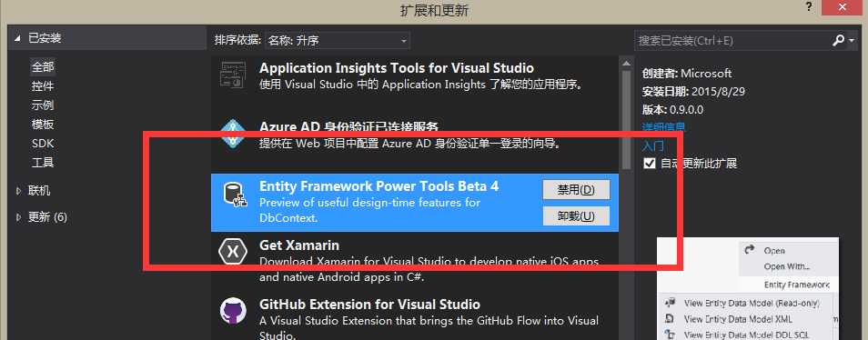Click the 禁用(D) button
The height and width of the screenshot is (340, 868).
click(x=576, y=190)
